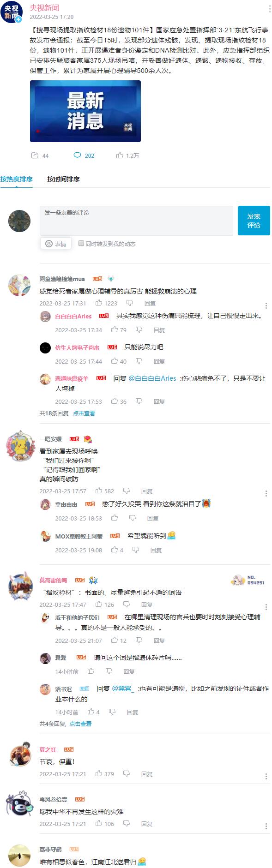The height and width of the screenshot is (868, 272).
Task: Expand the 18 replies via 点击查看
Action: click(84, 413)
